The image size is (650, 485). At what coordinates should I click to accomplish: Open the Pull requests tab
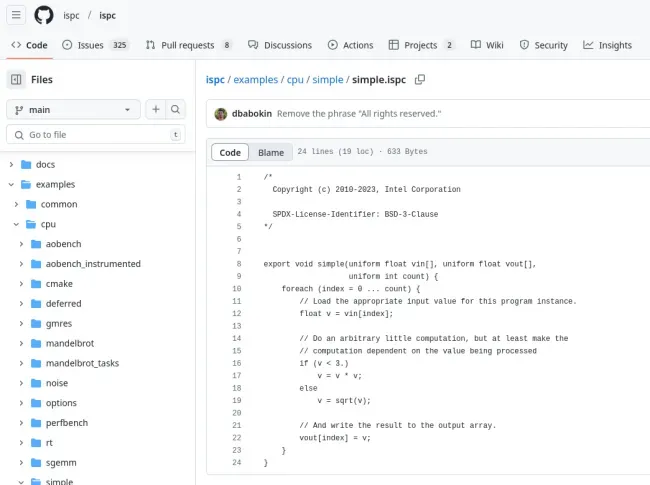click(x=189, y=45)
